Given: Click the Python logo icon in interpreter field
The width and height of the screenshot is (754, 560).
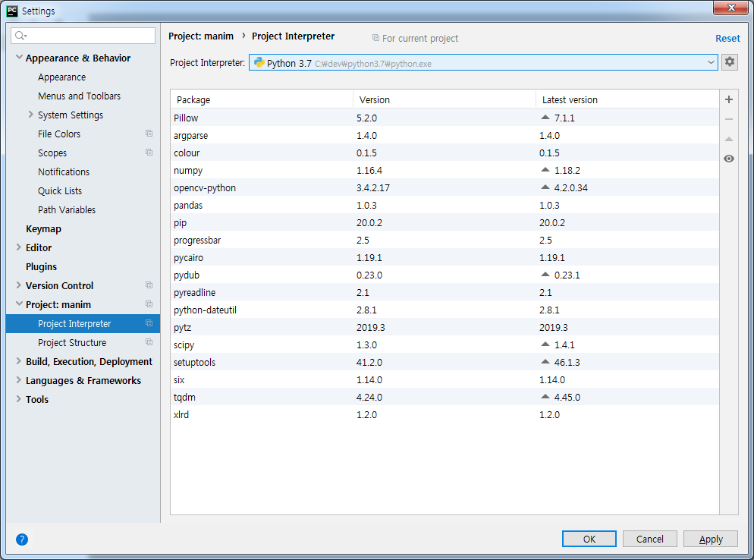Looking at the screenshot, I should [x=259, y=62].
